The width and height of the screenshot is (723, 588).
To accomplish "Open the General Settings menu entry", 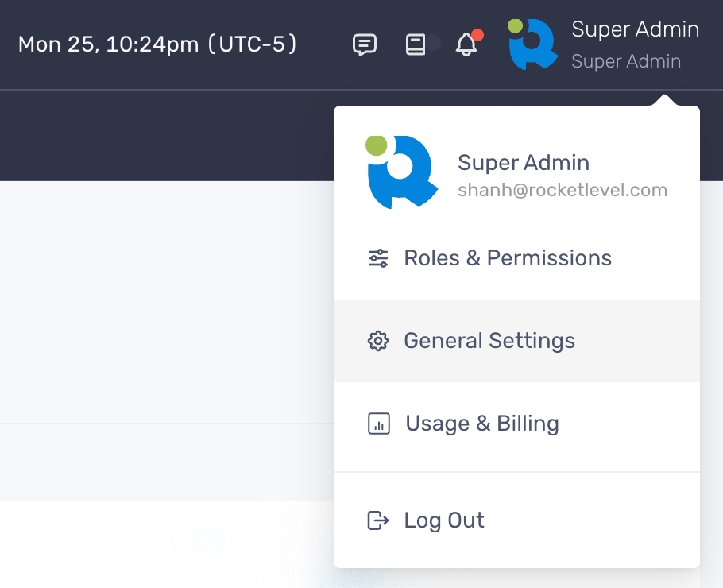I will point(489,341).
